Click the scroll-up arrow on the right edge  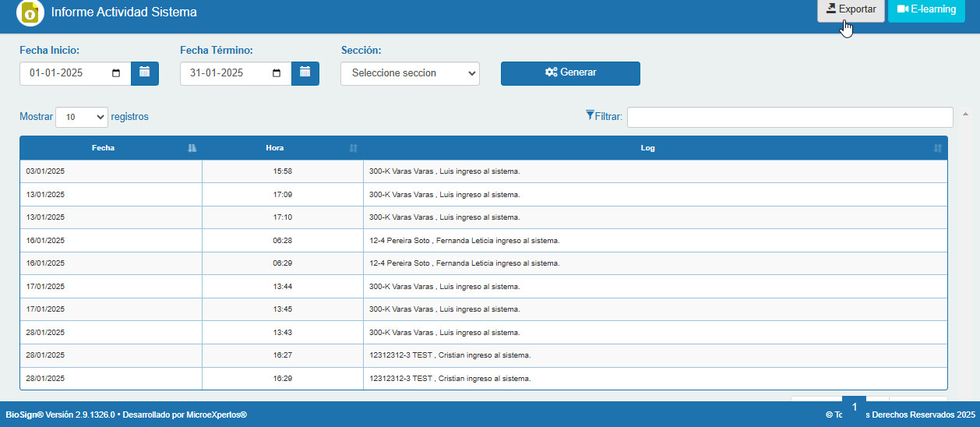966,115
